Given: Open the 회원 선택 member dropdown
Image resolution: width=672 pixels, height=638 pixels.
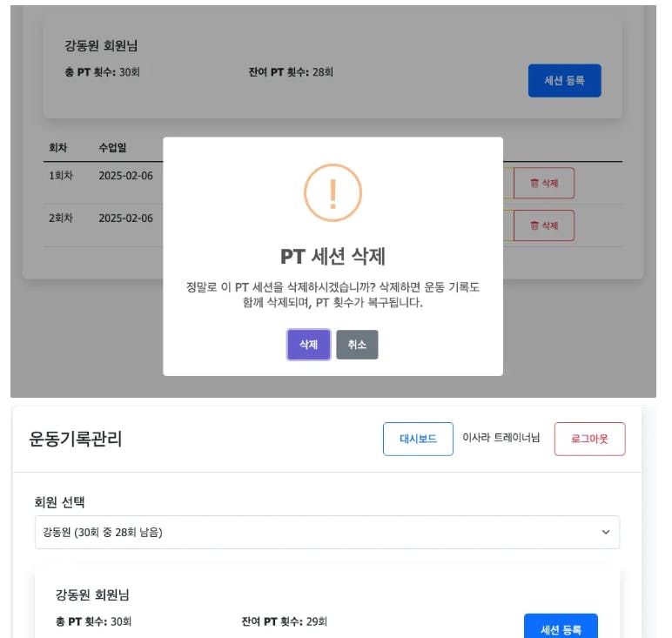Looking at the screenshot, I should 326,532.
